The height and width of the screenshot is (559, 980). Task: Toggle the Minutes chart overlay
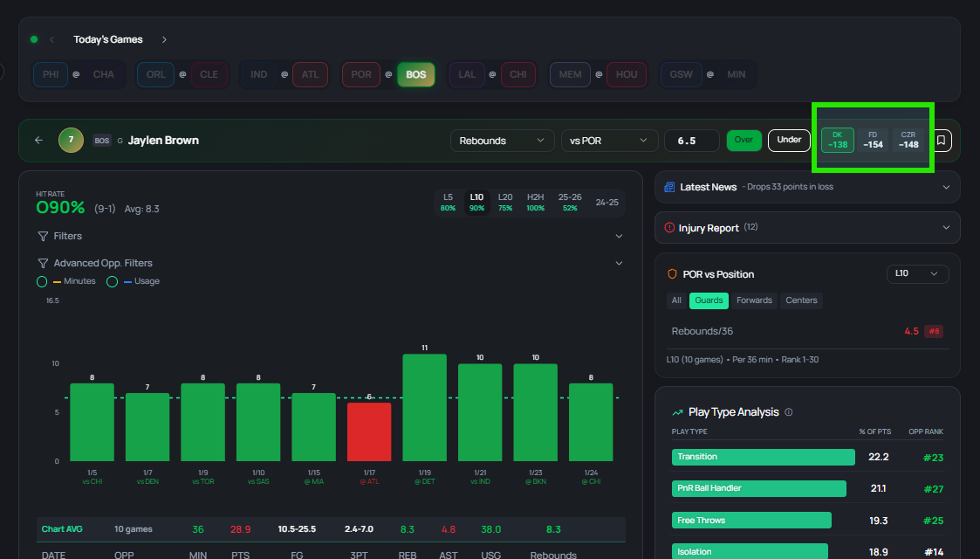(42, 281)
